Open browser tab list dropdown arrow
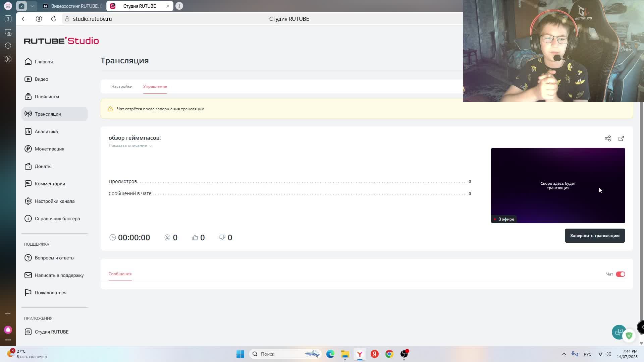This screenshot has width=644, height=362. (x=32, y=6)
